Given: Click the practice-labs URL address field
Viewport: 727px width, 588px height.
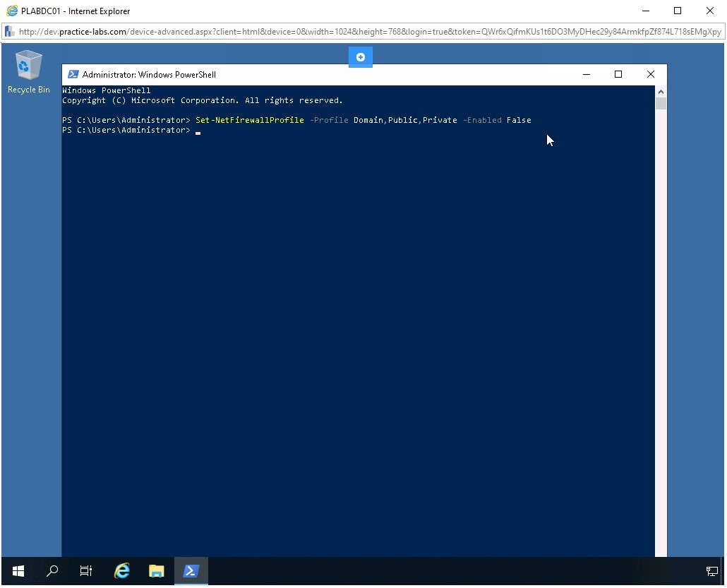Looking at the screenshot, I should 367,32.
